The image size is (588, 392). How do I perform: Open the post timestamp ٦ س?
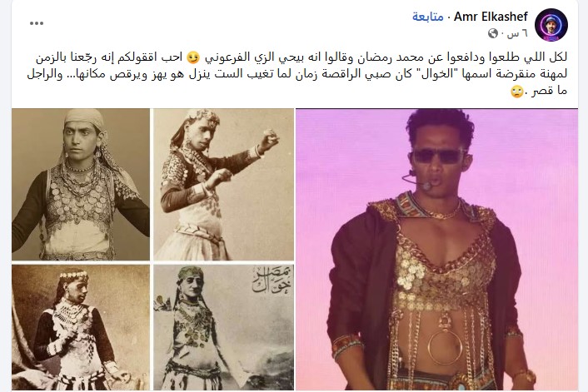pos(517,34)
